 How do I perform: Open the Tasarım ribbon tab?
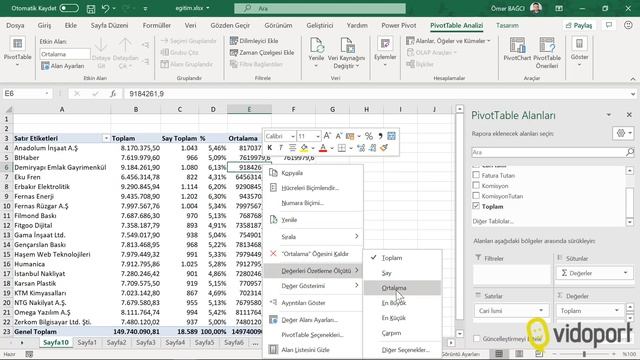pos(507,25)
